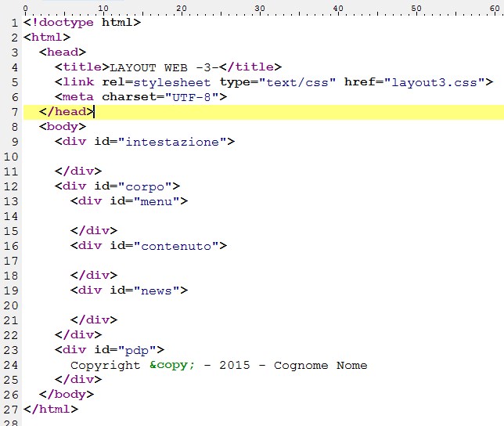
Task: Click the "text/css" type attribute value
Action: pos(297,82)
